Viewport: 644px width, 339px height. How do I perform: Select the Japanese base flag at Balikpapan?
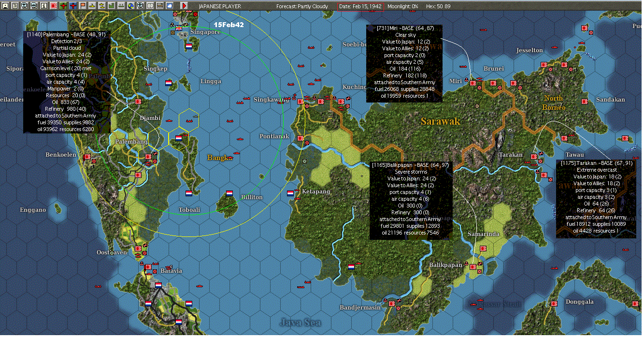(473, 267)
